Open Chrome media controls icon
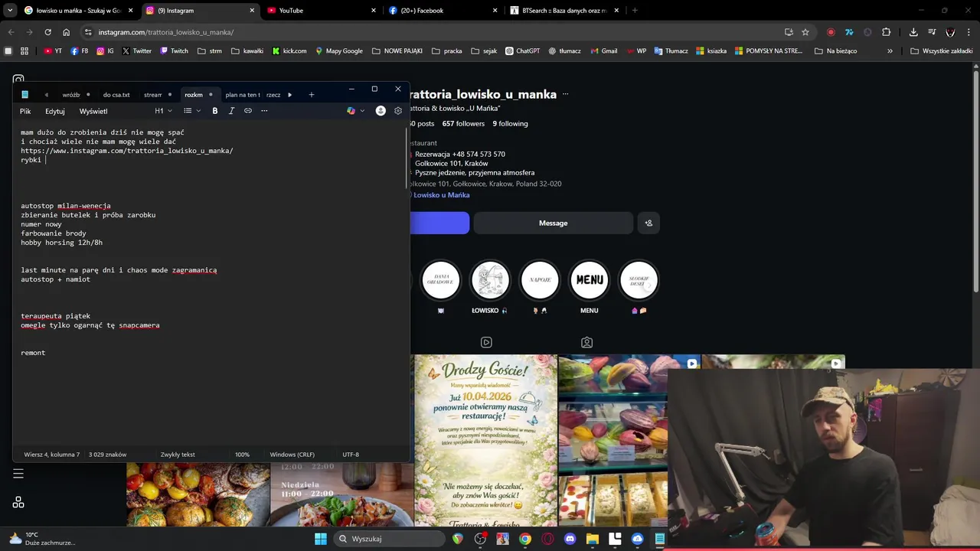This screenshot has height=551, width=980. [932, 32]
